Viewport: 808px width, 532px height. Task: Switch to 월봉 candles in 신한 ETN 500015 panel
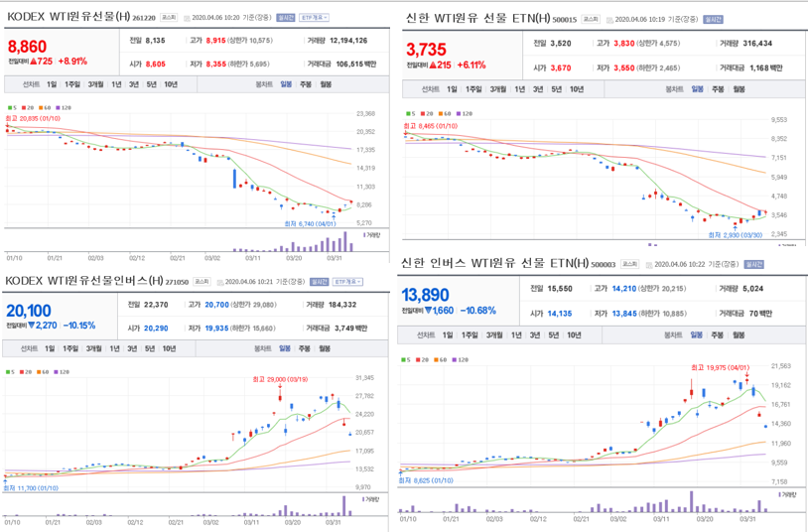(739, 89)
